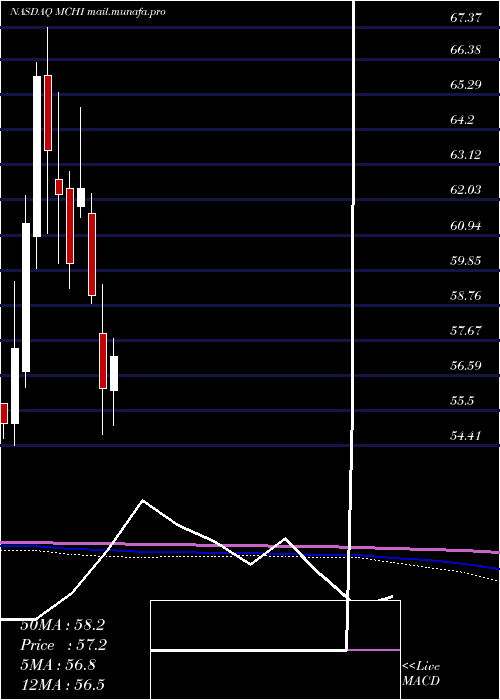
Task: Click the NASDAQ MCHI mail.munafa.pro title
Action: point(88,12)
